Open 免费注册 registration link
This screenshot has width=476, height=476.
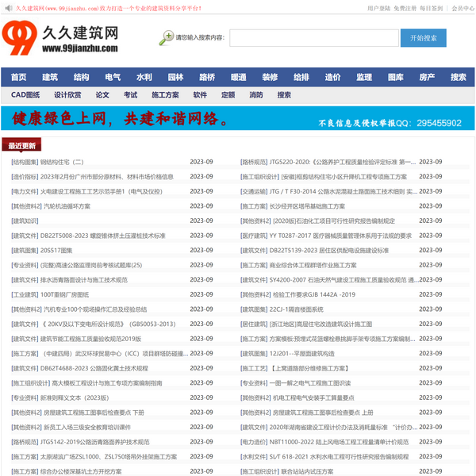click(405, 9)
